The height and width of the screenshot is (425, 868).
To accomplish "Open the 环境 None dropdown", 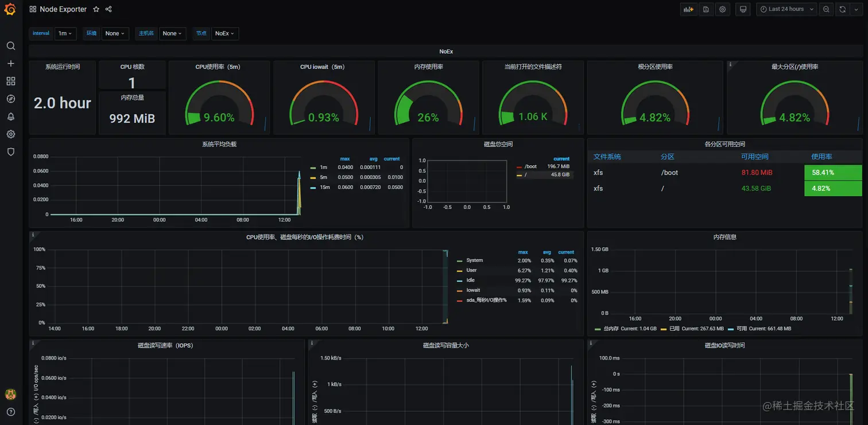I will coord(115,33).
